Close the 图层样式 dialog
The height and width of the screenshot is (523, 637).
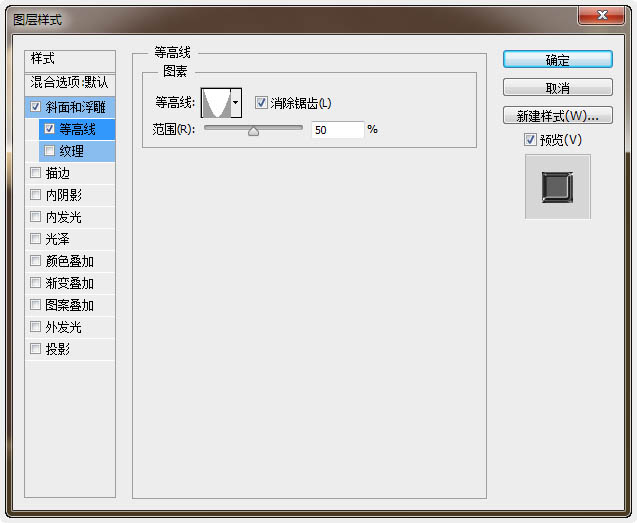(x=601, y=16)
